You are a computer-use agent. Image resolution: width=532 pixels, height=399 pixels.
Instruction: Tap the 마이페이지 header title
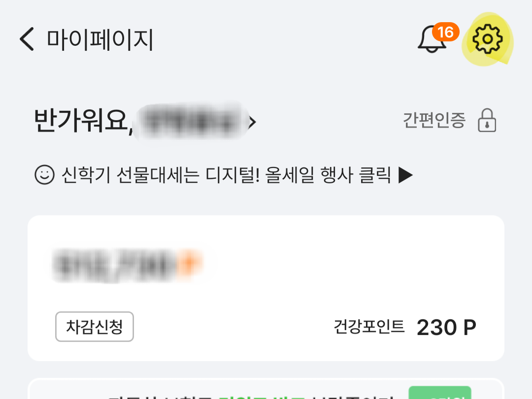tap(100, 40)
